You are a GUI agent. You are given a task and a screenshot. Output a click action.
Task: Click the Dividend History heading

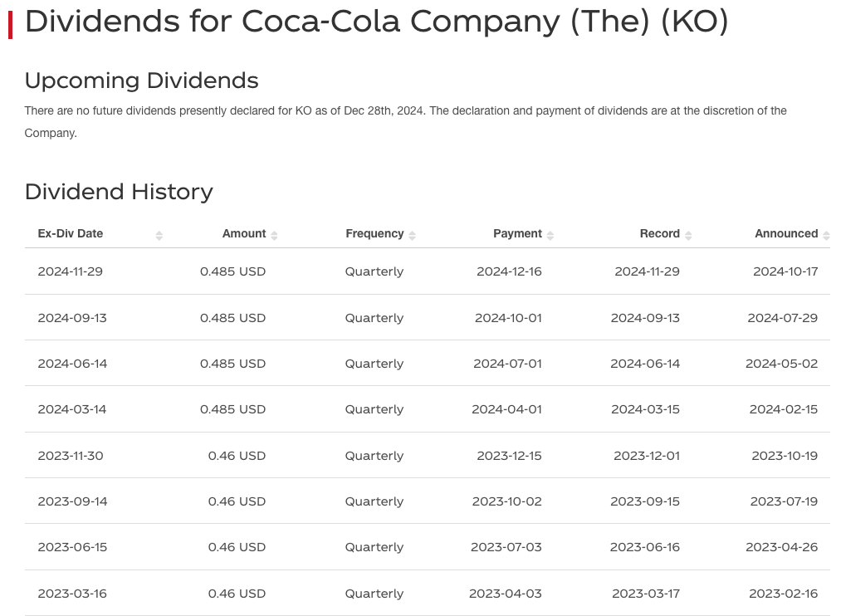119,192
